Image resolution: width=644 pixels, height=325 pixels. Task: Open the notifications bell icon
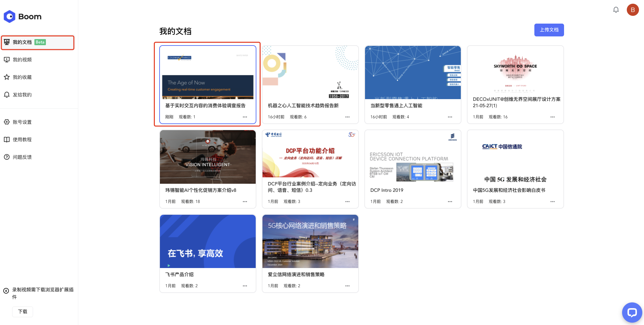point(616,10)
